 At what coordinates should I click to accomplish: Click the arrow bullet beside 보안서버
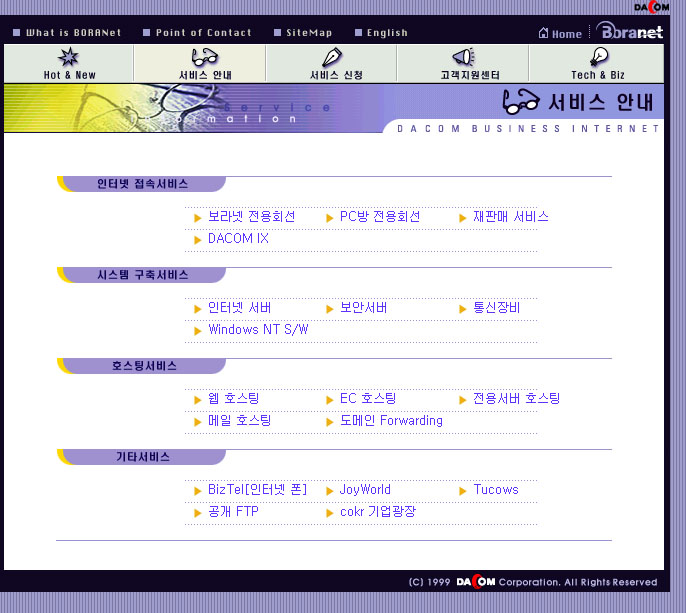coord(329,309)
